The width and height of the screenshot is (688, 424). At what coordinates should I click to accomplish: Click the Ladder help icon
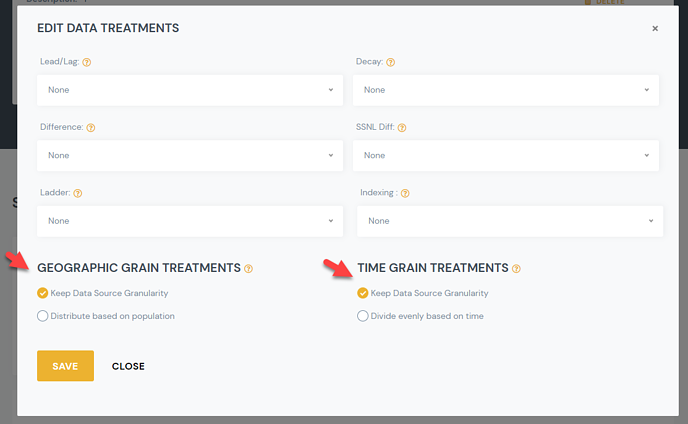point(77,193)
